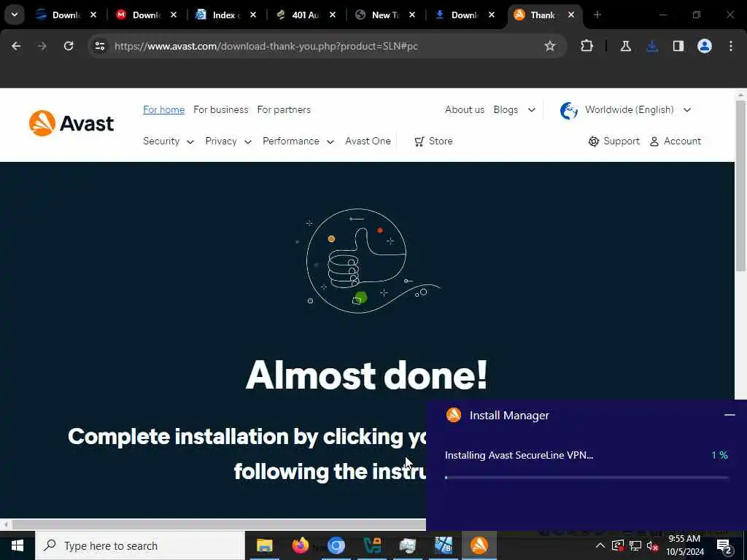The width and height of the screenshot is (747, 560).
Task: Expand Worldwide (English) region selector
Action: pos(638,109)
